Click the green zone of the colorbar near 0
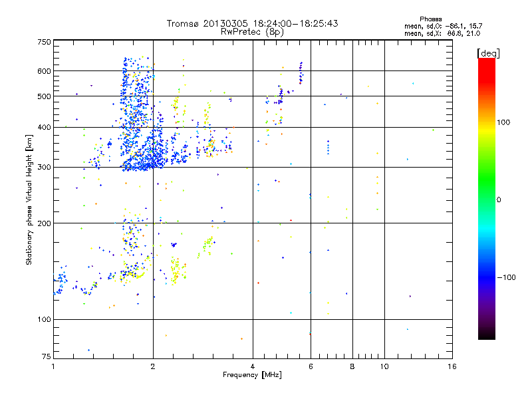Image resolution: width=532 pixels, height=399 pixels. tap(487, 190)
